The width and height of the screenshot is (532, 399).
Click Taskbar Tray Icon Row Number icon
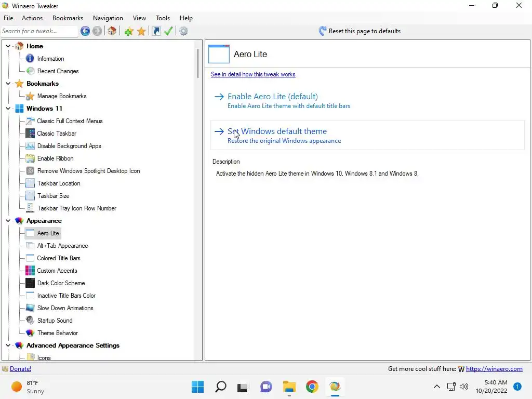(x=30, y=208)
